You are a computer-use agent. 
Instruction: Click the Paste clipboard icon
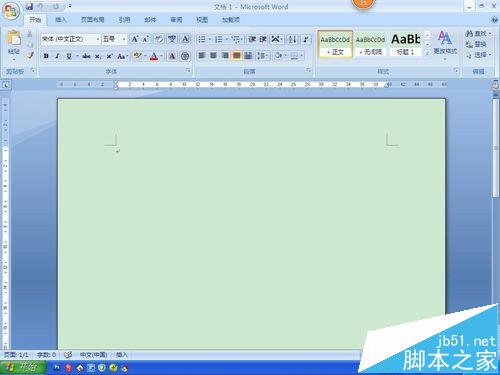(14, 38)
